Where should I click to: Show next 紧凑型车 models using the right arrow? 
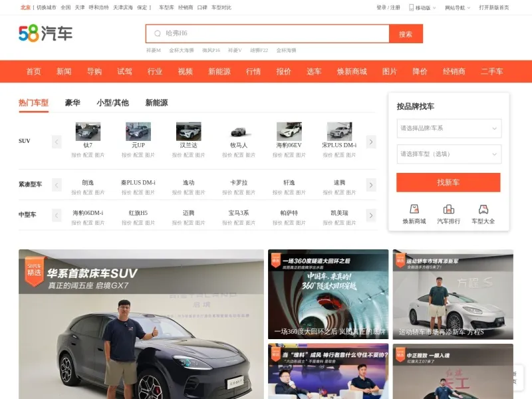[371, 185]
